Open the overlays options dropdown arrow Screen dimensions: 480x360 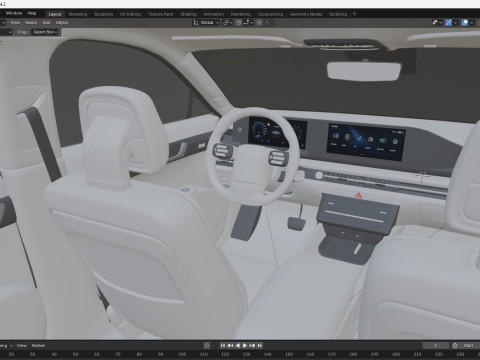pyautogui.click(x=472, y=23)
